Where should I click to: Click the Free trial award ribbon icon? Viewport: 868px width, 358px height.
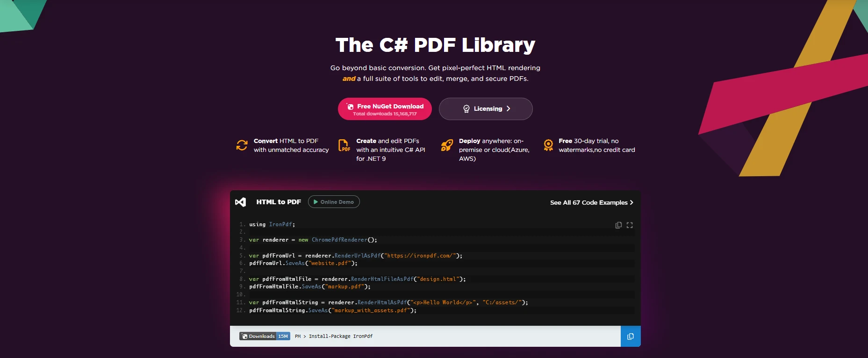[548, 145]
